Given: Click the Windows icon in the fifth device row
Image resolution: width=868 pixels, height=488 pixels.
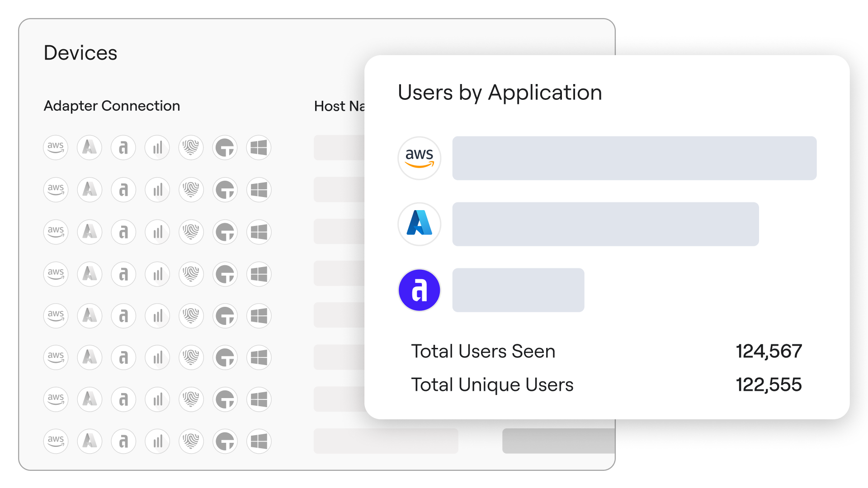Looking at the screenshot, I should (x=259, y=315).
